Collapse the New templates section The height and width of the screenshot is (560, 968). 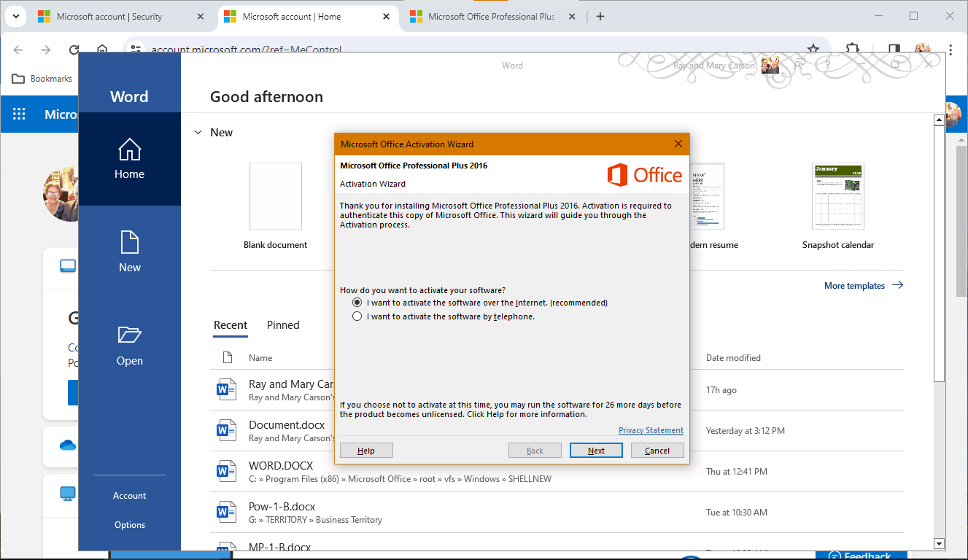[198, 133]
